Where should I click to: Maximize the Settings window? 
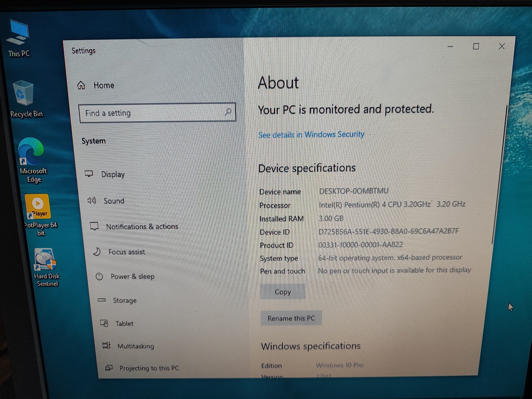coord(476,46)
